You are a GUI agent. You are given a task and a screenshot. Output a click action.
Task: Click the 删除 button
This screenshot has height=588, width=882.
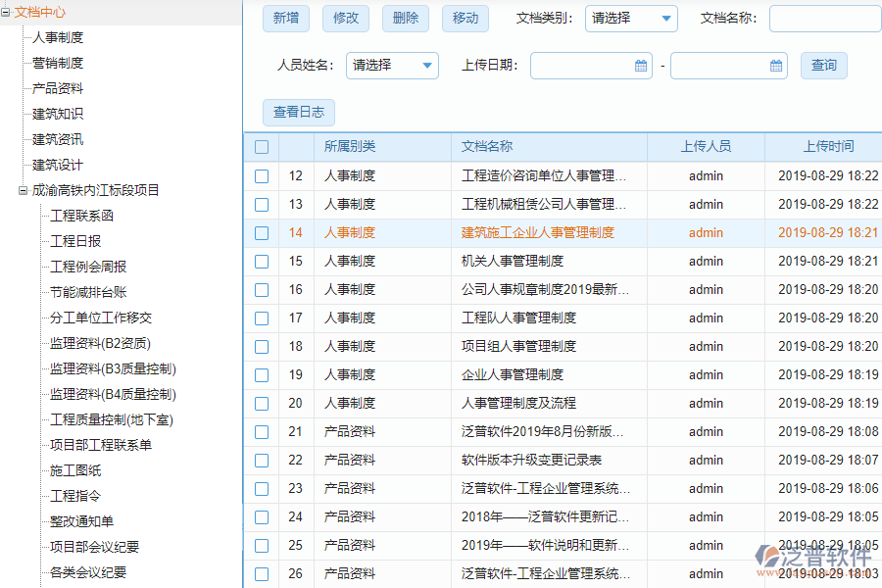coord(405,19)
